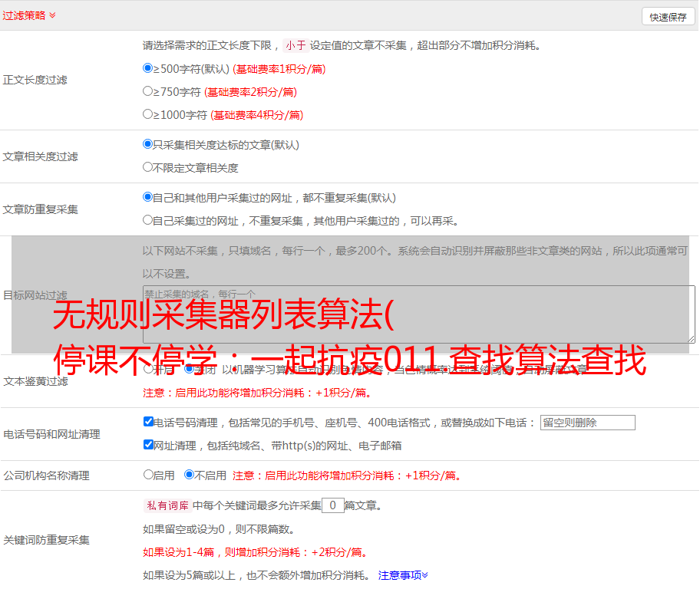This screenshot has width=700, height=589.
Task: Click the 文章防重复采集 label
Action: point(40,209)
